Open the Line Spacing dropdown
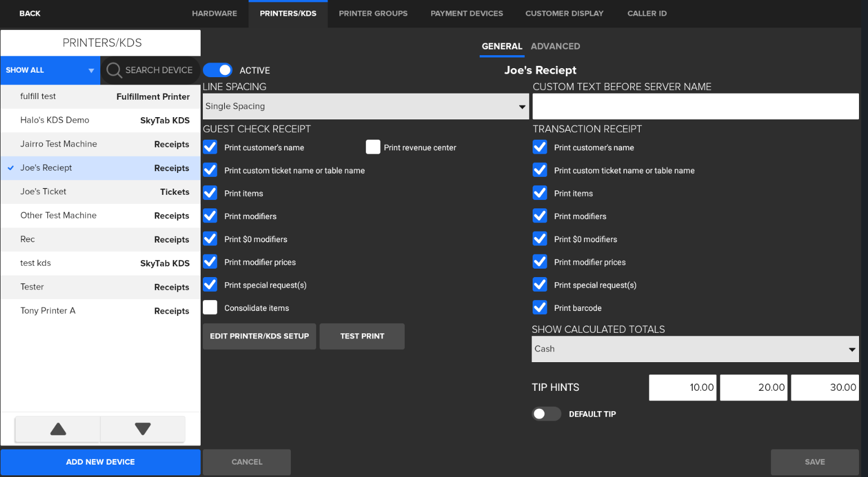Screen dimensions: 868x477 pos(365,106)
